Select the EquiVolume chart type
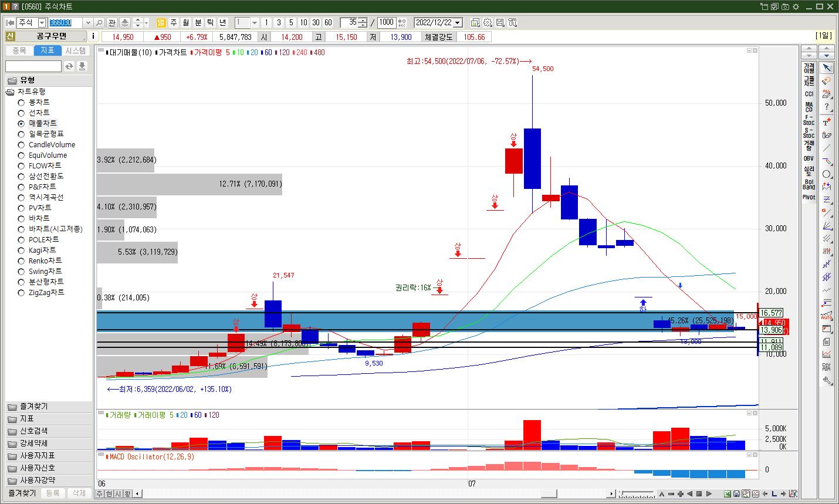This screenshot has width=839, height=504. tap(21, 155)
